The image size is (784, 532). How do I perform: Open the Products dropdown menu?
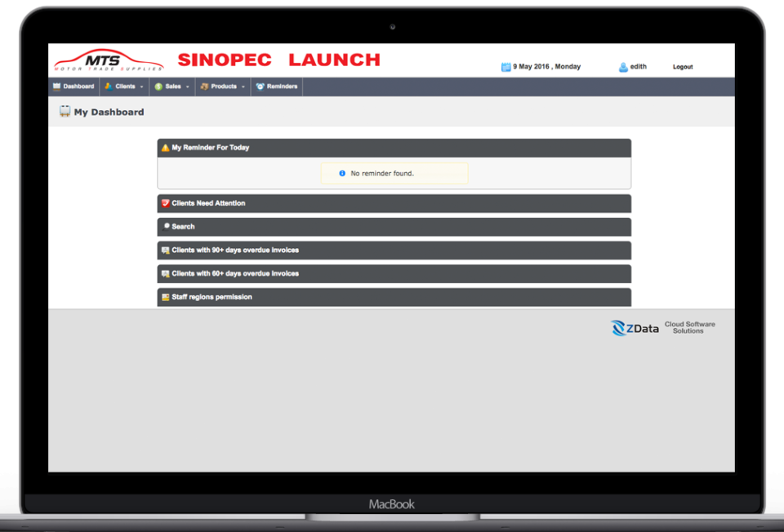pyautogui.click(x=223, y=86)
